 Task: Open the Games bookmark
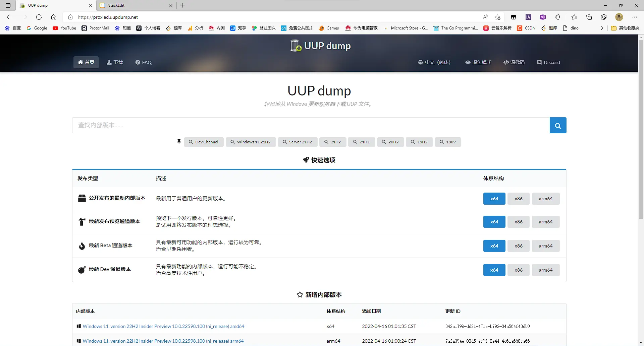coord(329,28)
